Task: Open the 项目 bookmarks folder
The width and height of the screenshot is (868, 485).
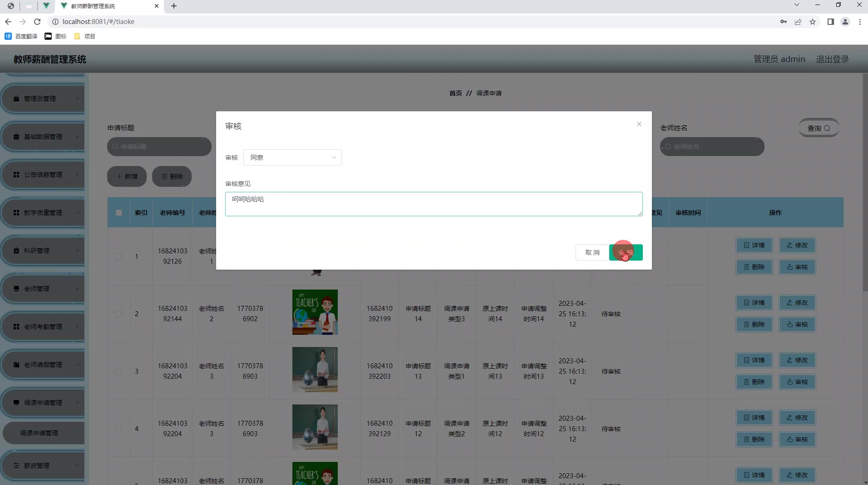Action: (x=84, y=36)
